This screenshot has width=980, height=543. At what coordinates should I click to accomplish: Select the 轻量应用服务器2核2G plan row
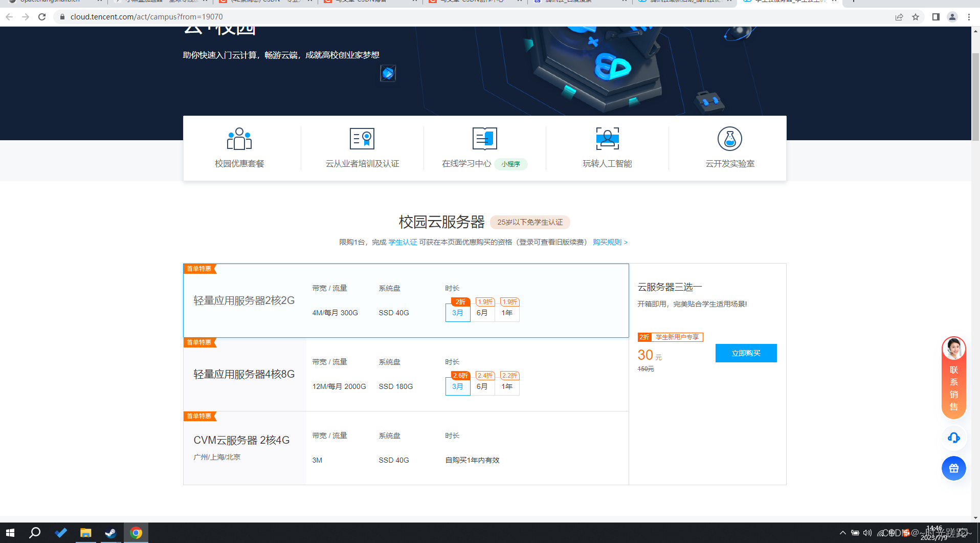click(x=406, y=300)
